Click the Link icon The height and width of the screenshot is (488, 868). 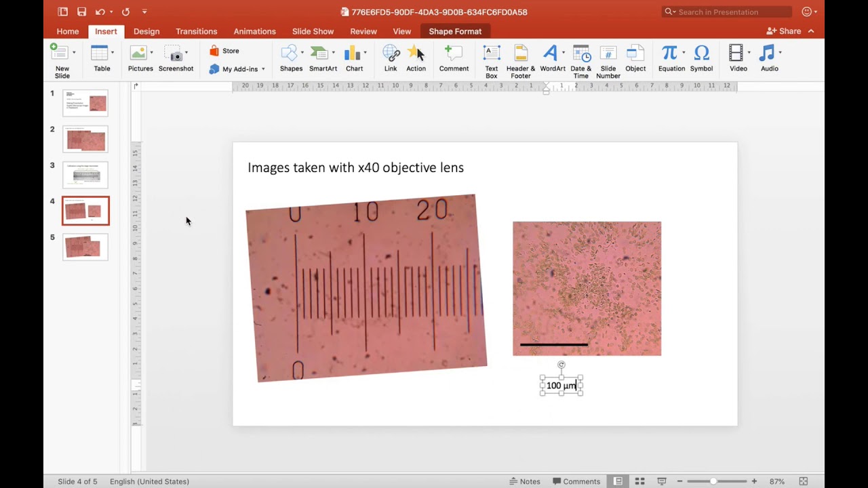pos(391,53)
